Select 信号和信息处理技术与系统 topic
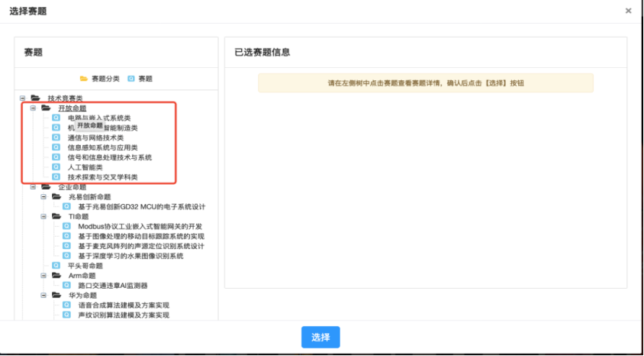Screen dimensions: 644x356 pos(109,157)
